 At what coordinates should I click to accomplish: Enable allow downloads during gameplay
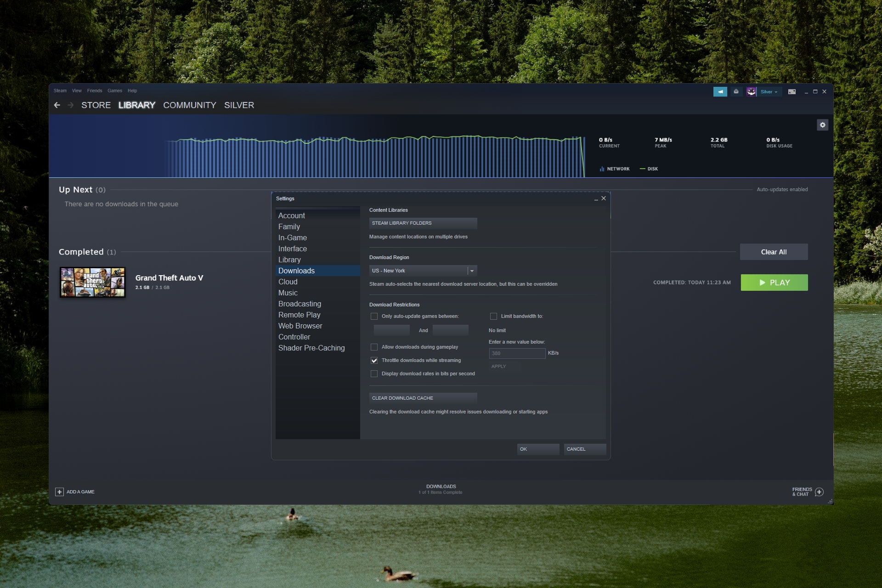(x=373, y=346)
